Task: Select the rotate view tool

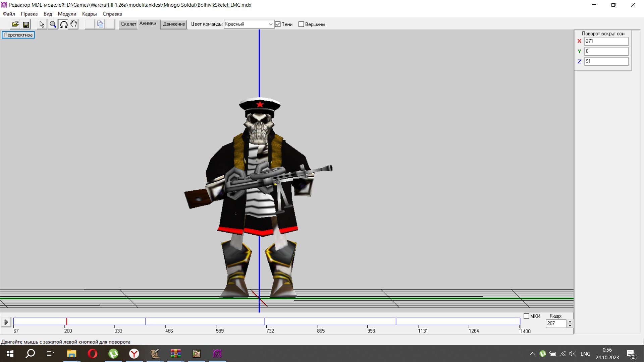Action: coord(63,24)
